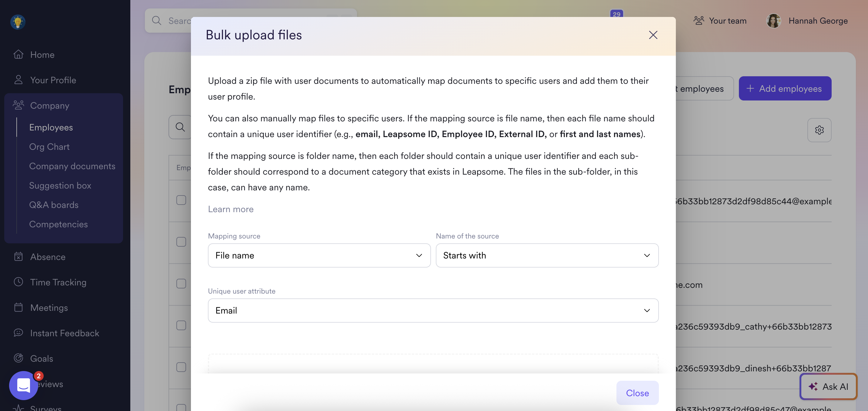Close the Bulk upload files dialog with X

click(x=653, y=35)
